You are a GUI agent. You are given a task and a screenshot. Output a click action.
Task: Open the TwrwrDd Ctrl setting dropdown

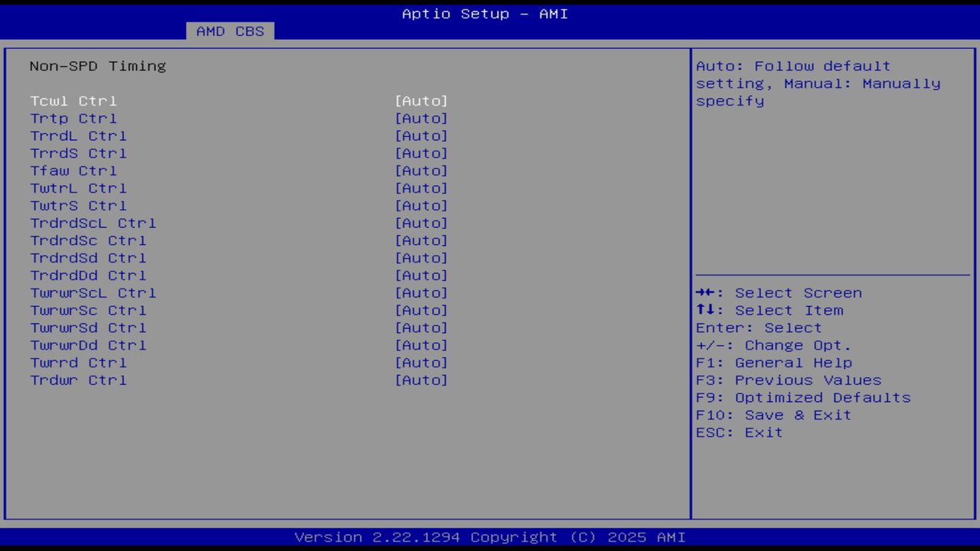click(x=422, y=345)
